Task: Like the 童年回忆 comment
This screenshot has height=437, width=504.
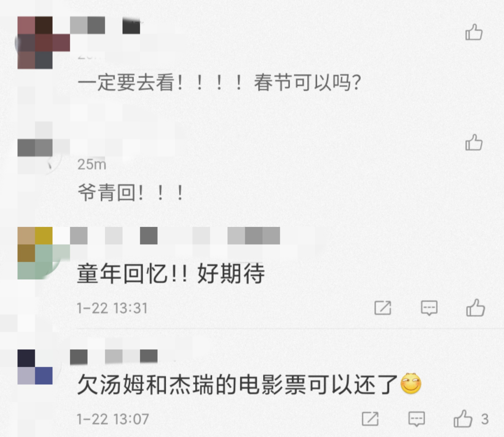Action: [x=476, y=308]
